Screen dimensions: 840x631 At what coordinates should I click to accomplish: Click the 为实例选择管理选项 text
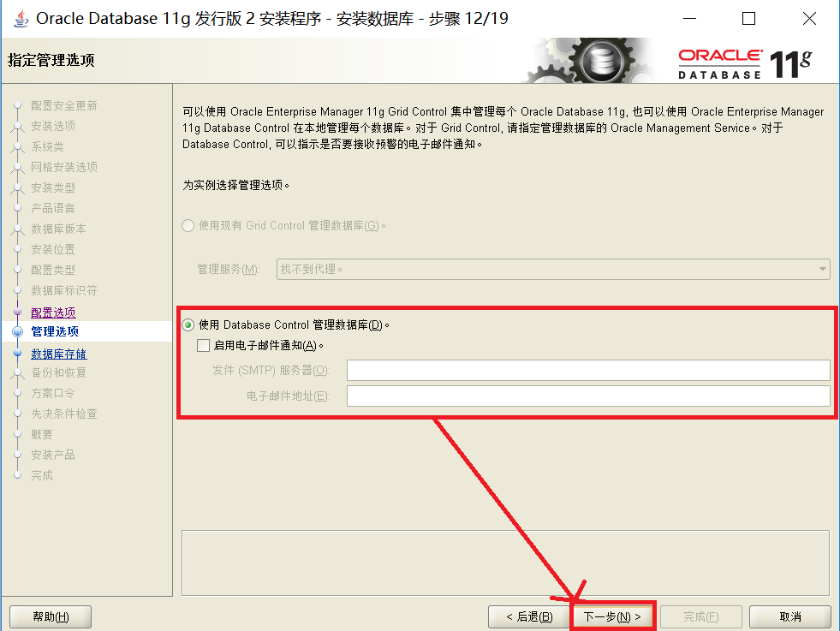tap(235, 185)
